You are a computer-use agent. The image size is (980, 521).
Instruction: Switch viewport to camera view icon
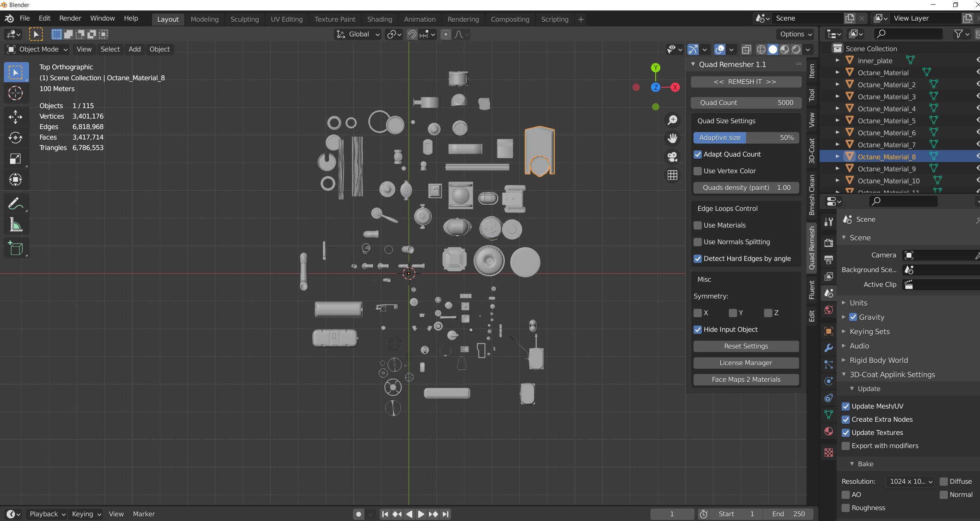pos(672,157)
